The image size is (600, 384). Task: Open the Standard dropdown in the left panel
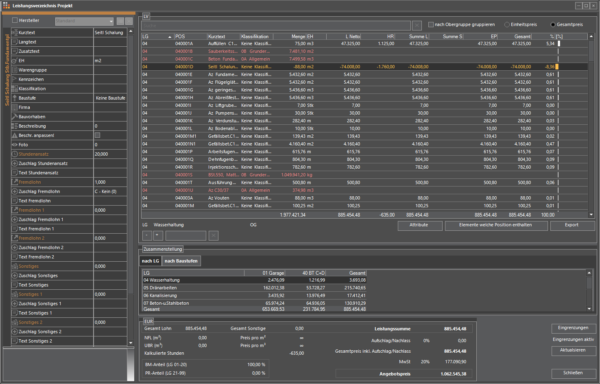(x=85, y=21)
